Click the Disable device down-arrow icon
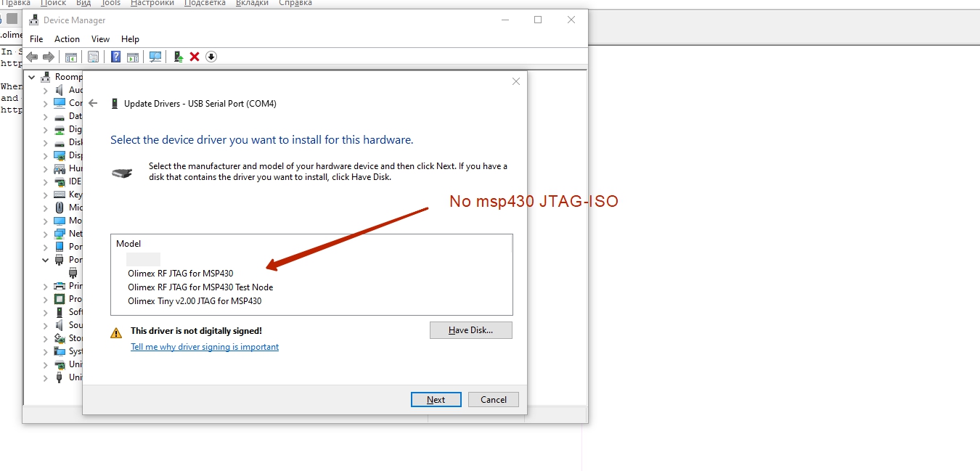Image resolution: width=980 pixels, height=471 pixels. tap(211, 57)
